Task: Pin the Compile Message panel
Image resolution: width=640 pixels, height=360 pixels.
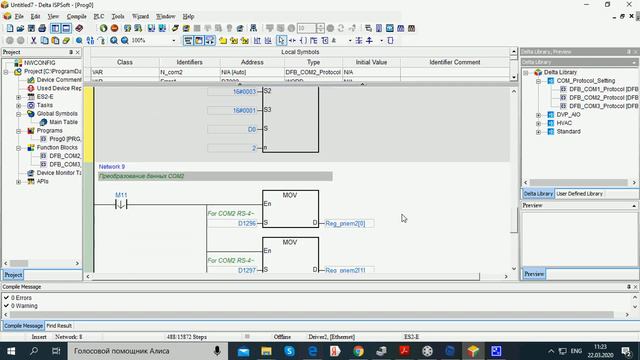Action: pos(629,287)
